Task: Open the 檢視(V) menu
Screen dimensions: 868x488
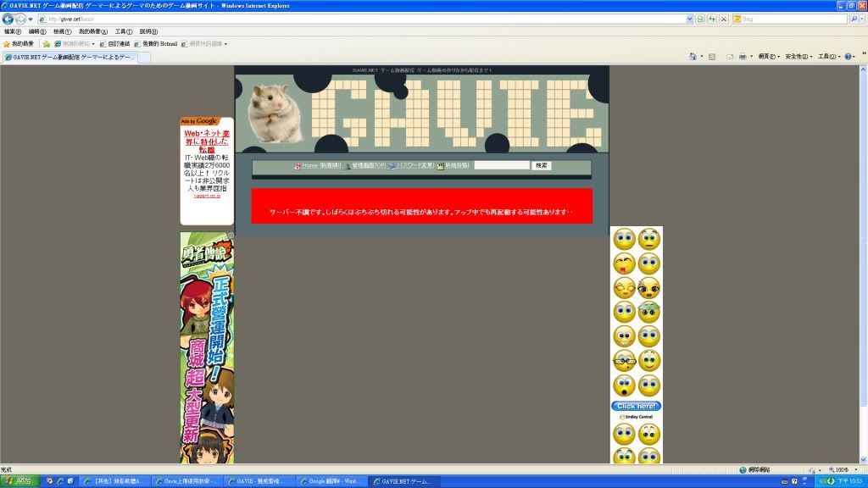Action: point(62,31)
